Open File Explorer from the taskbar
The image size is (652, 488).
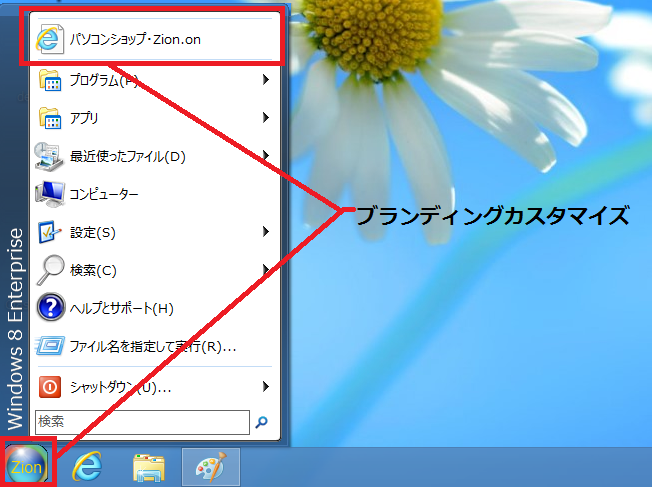(149, 466)
